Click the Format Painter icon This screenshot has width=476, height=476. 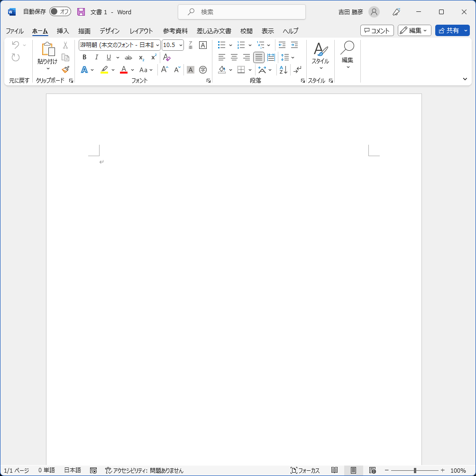point(65,69)
